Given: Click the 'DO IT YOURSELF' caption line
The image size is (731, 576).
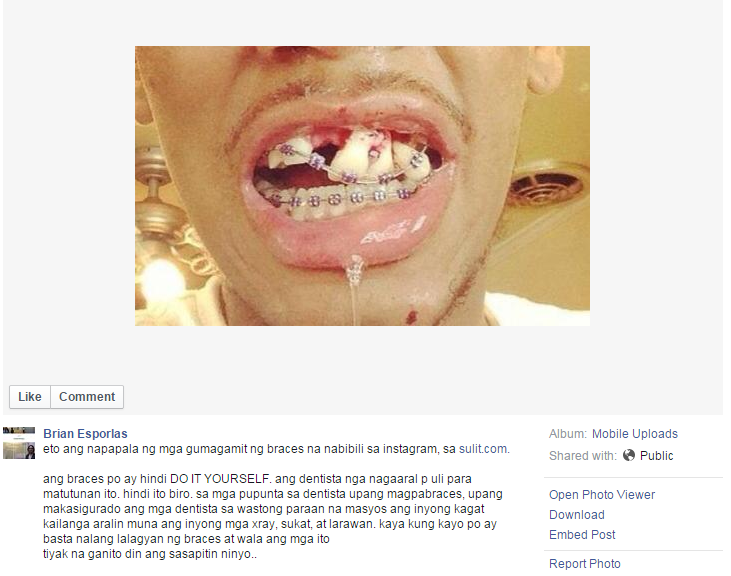Looking at the screenshot, I should (x=257, y=479).
